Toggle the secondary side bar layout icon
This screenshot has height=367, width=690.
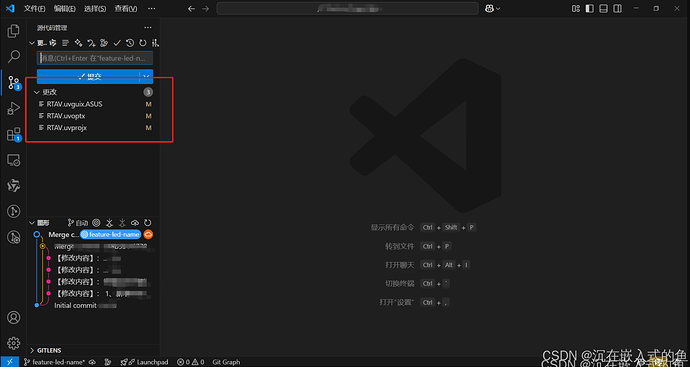(x=618, y=8)
